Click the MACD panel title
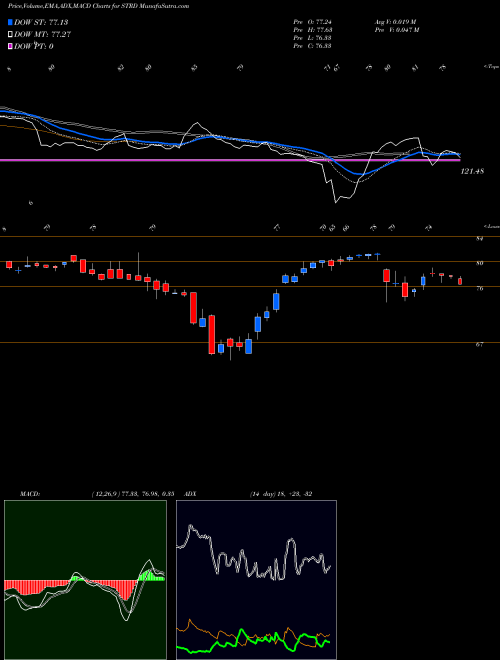This screenshot has width=500, height=660. pos(29,494)
